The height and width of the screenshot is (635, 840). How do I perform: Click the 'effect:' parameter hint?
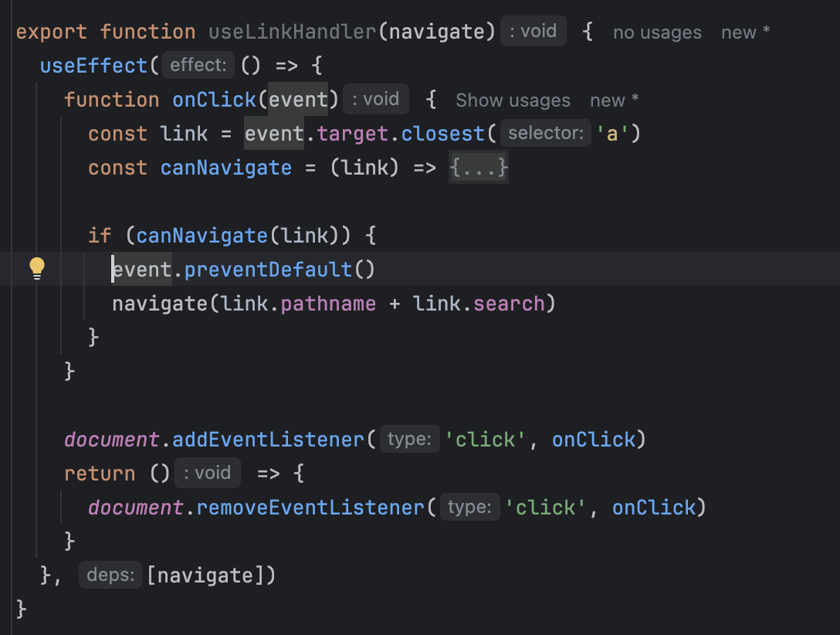click(198, 66)
